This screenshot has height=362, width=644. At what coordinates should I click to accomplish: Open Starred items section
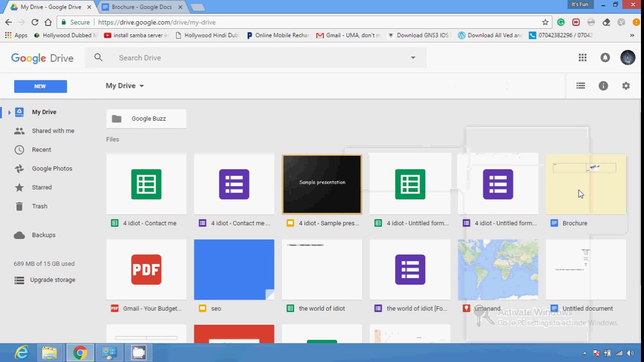tap(42, 188)
